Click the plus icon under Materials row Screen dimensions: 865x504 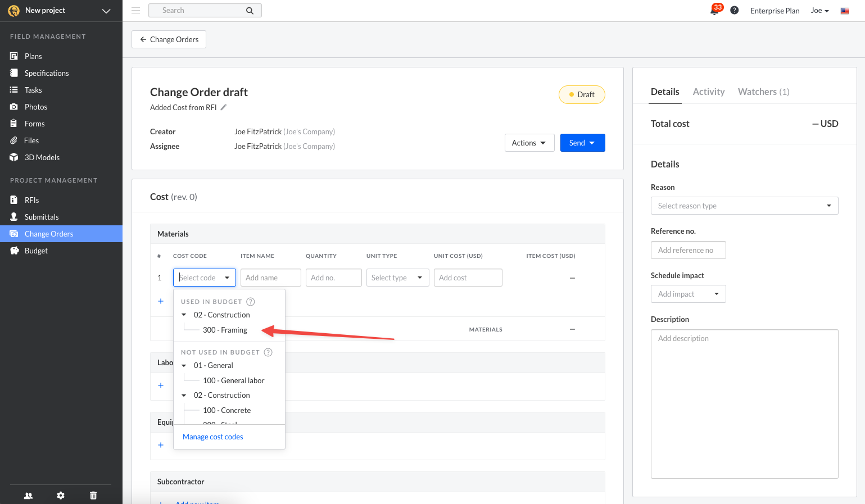[161, 301]
